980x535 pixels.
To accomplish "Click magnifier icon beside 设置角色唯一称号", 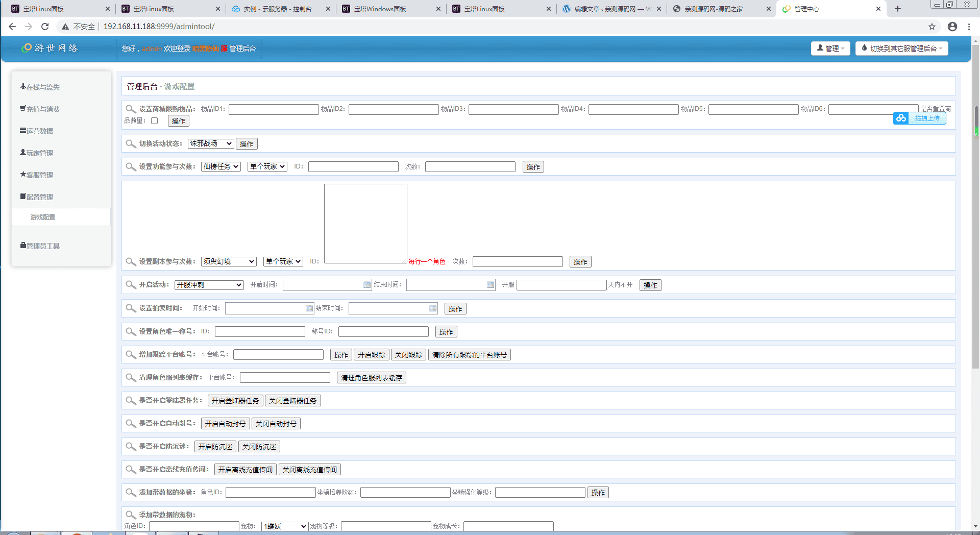I will [131, 332].
